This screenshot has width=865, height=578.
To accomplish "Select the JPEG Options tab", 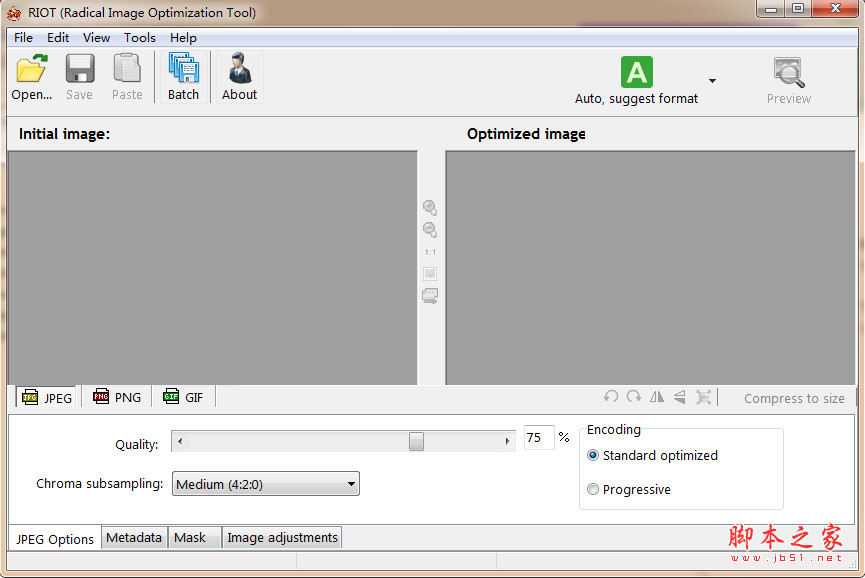I will click(55, 539).
